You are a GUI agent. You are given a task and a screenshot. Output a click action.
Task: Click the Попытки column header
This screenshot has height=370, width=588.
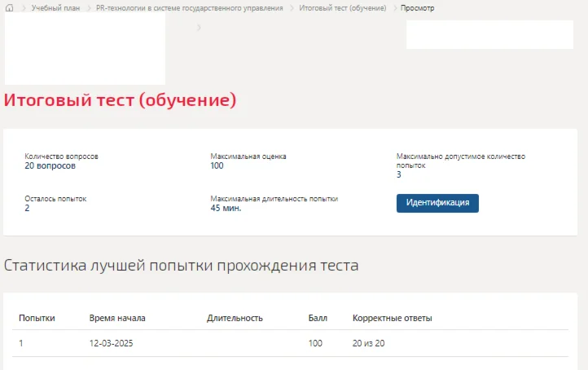37,318
